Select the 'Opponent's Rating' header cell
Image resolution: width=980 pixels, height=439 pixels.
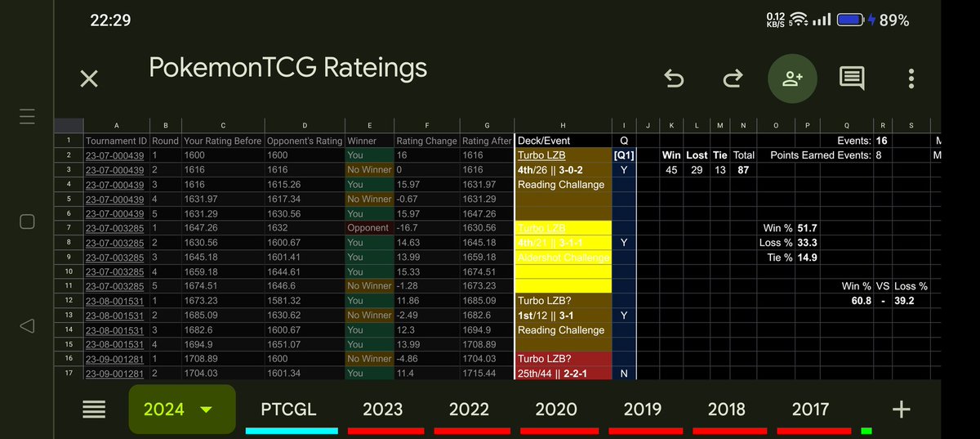pyautogui.click(x=304, y=141)
